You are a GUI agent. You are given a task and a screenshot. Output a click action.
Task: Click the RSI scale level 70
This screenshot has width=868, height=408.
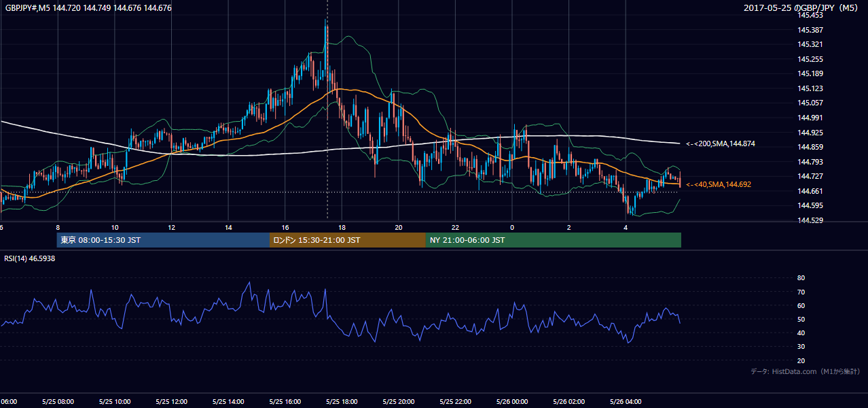point(801,292)
